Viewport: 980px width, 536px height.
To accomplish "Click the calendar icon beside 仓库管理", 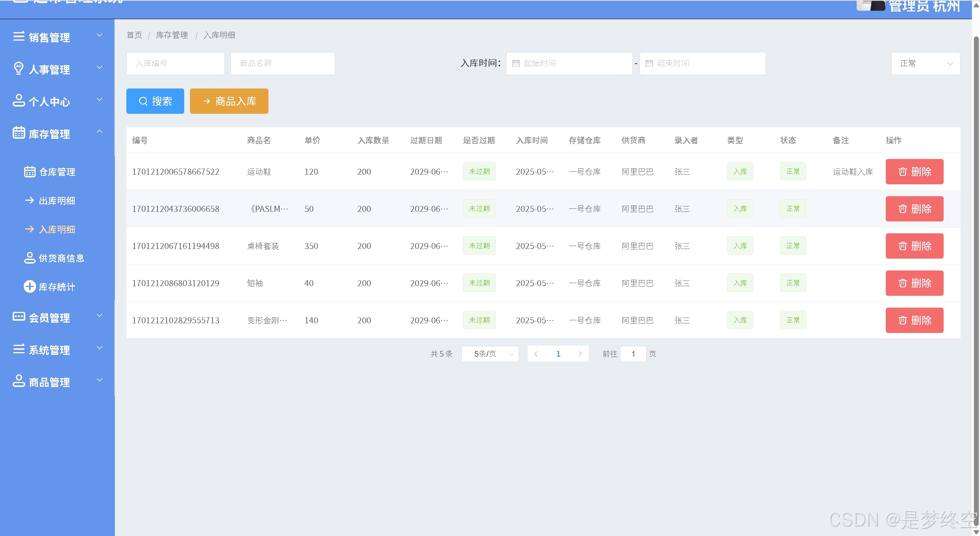I will 30,172.
